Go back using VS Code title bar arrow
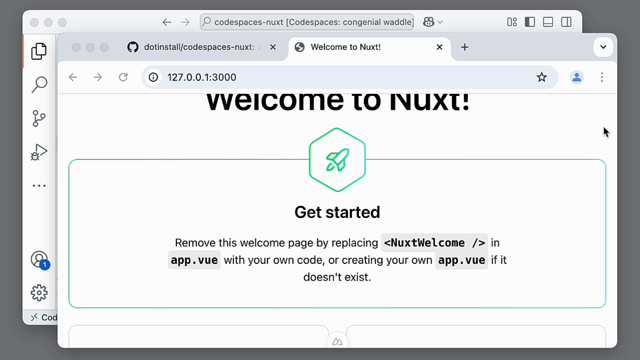Viewport: 640px width, 360px height. coord(167,22)
